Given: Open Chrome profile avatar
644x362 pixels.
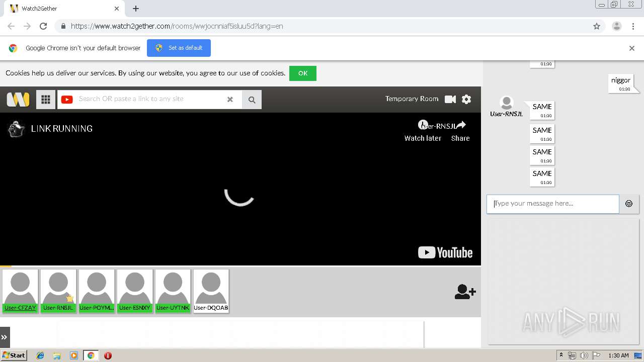Looking at the screenshot, I should point(616,26).
